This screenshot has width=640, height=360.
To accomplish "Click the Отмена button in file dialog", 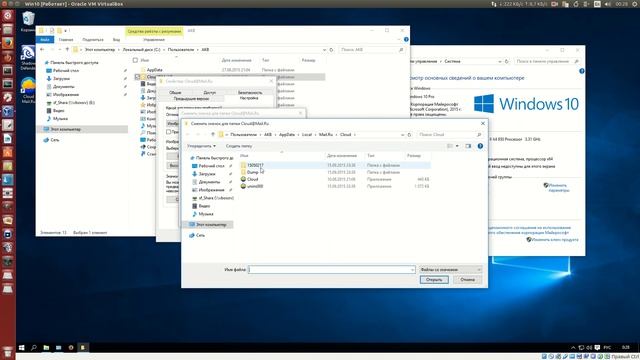I will tap(467, 280).
